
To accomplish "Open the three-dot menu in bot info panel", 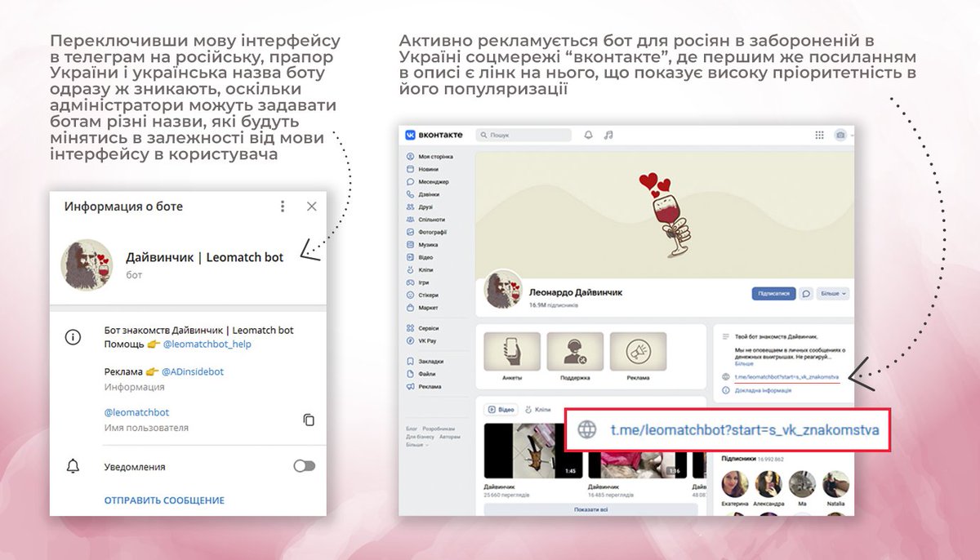I will click(283, 207).
